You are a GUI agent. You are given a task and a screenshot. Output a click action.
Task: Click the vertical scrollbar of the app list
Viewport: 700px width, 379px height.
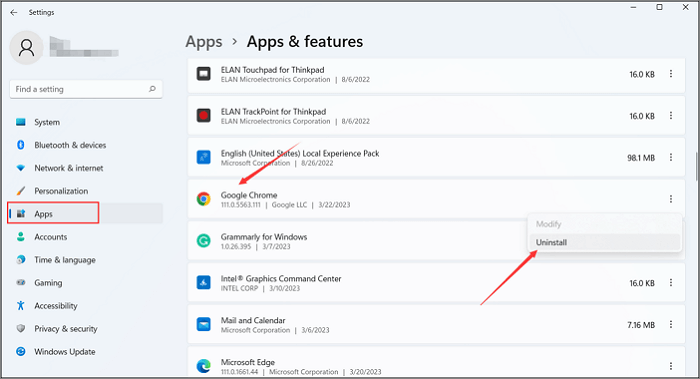point(696,166)
